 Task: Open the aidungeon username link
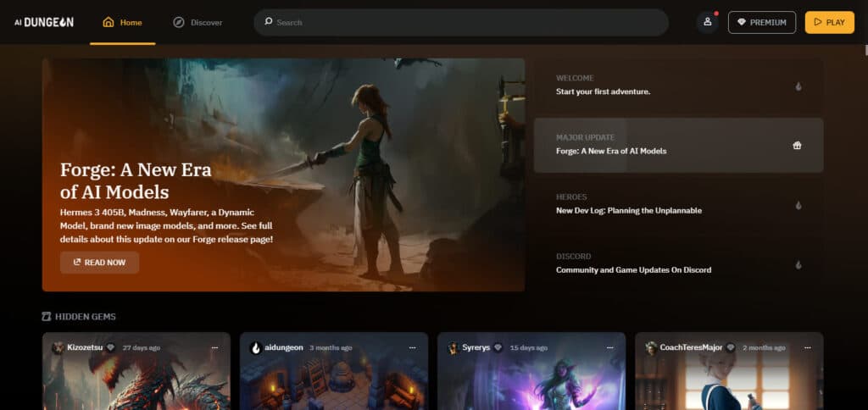click(284, 347)
